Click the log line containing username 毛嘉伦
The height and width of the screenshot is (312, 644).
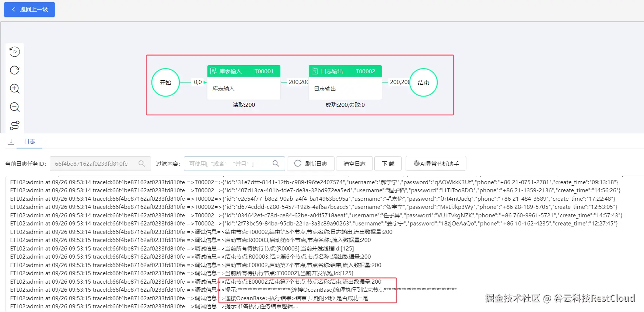click(312, 199)
